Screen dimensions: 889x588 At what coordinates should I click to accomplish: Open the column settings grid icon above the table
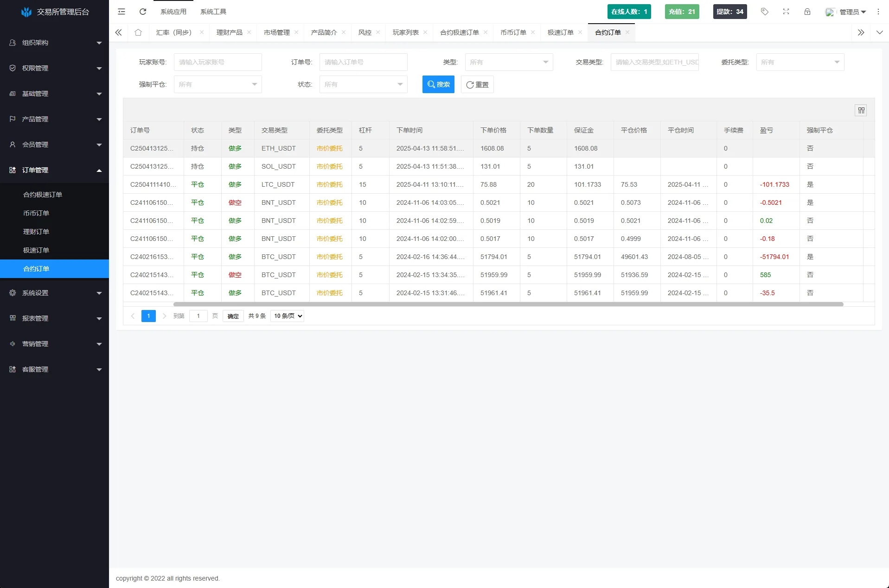pyautogui.click(x=861, y=110)
